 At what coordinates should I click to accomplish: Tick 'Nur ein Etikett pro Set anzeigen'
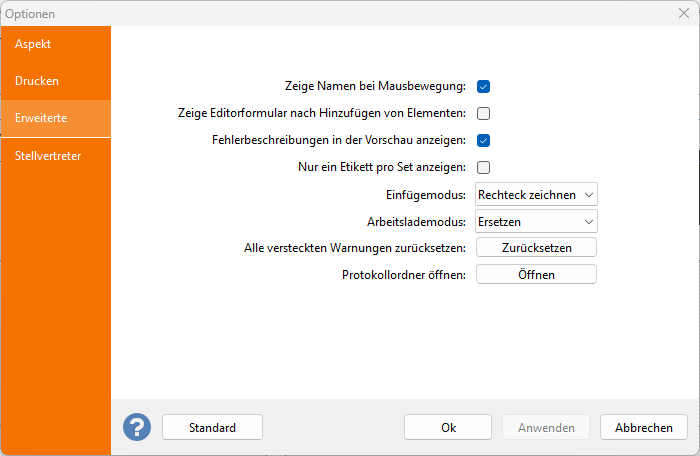click(483, 167)
